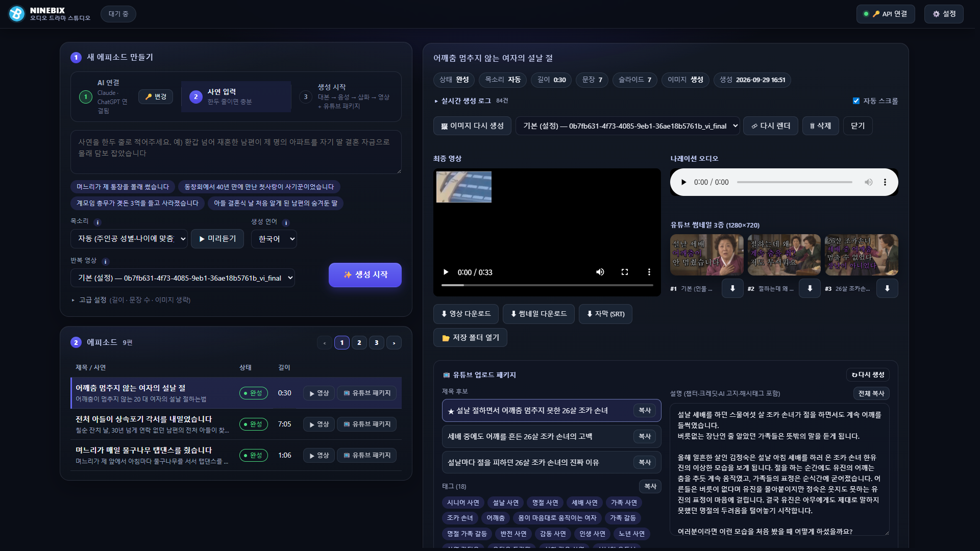The width and height of the screenshot is (980, 551).
Task: Click the voice info icon next to 목소리
Action: tap(98, 222)
